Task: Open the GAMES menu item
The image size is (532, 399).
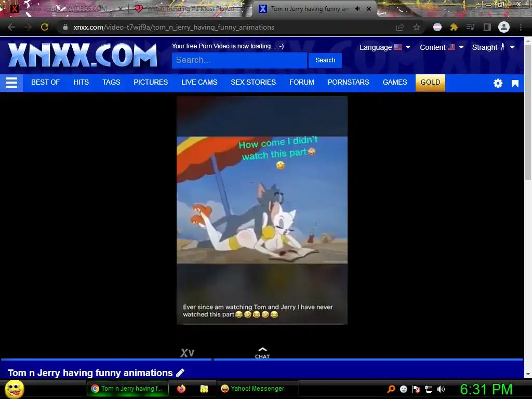Action: pyautogui.click(x=395, y=83)
